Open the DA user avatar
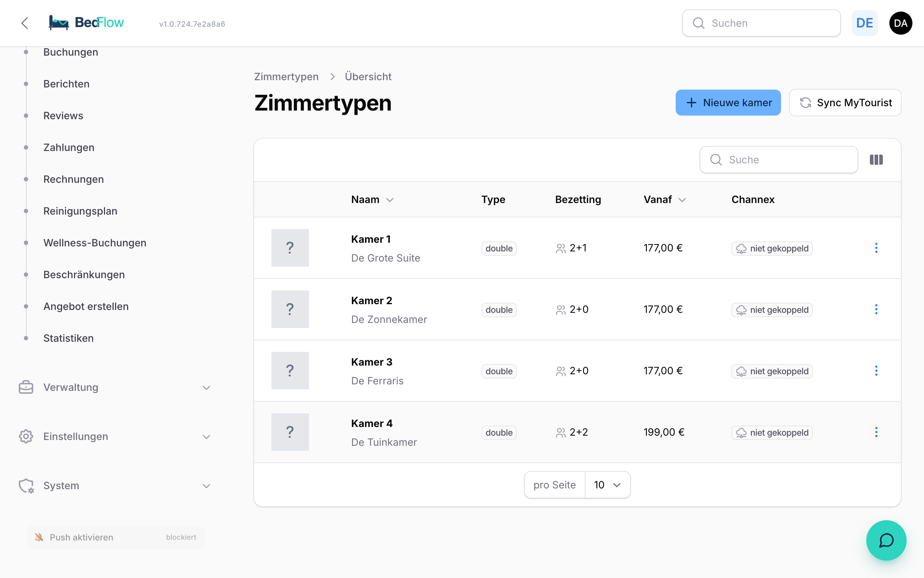Image resolution: width=924 pixels, height=578 pixels. tap(901, 23)
